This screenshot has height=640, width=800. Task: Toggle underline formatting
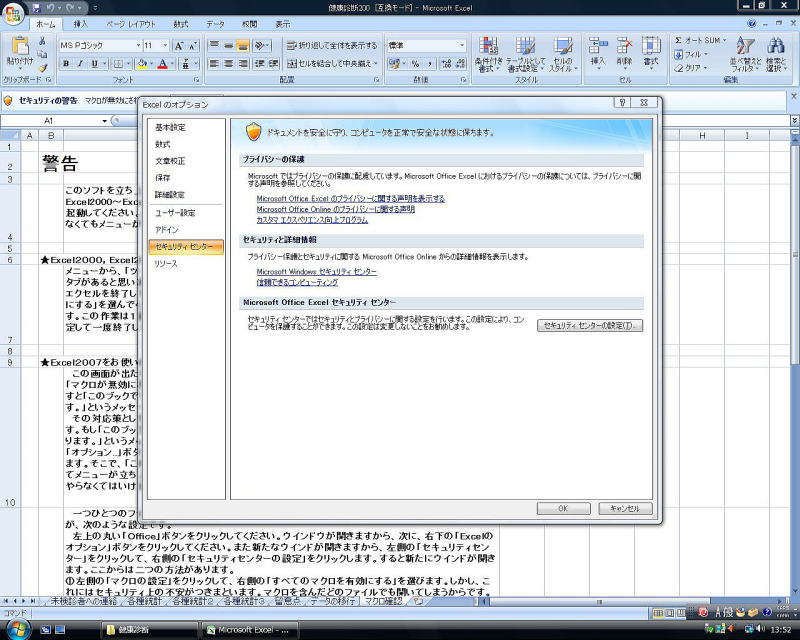point(94,64)
